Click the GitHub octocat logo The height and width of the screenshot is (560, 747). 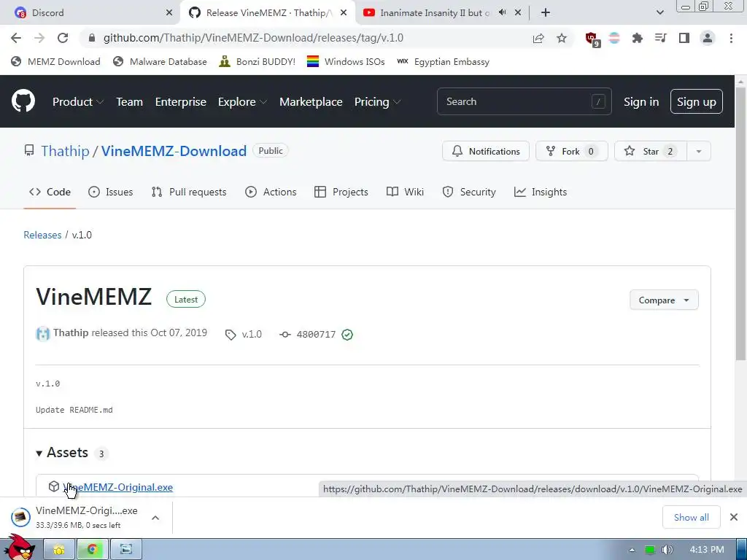point(23,101)
